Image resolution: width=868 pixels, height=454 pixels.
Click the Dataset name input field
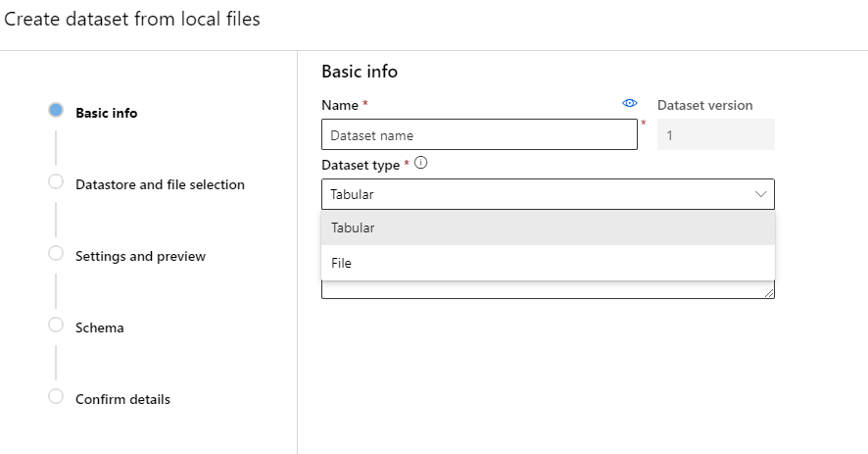pos(479,134)
